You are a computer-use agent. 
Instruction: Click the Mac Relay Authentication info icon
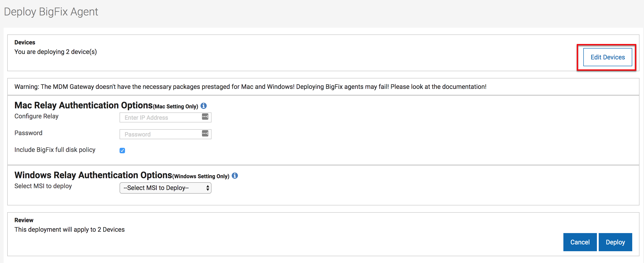tap(204, 106)
